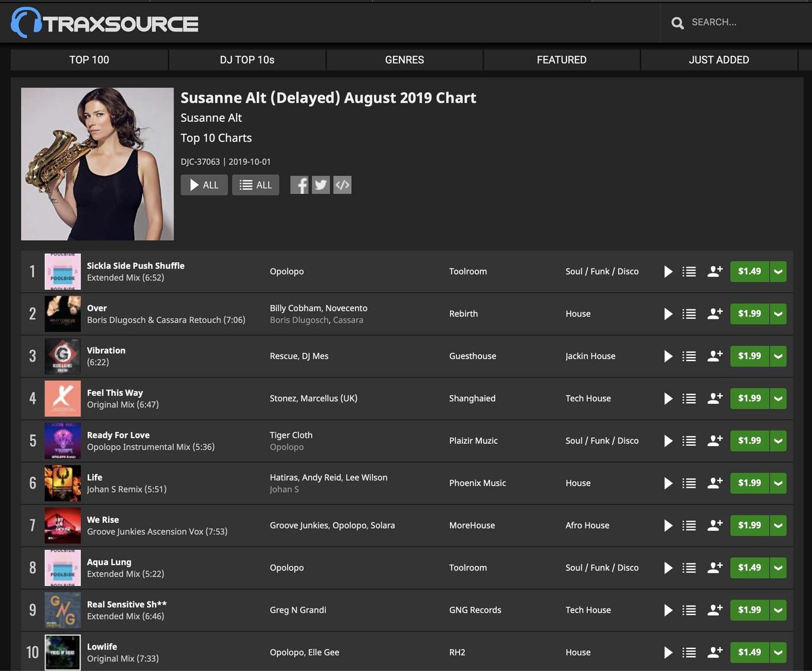
Task: Open the Guesthouse label page
Action: pyautogui.click(x=473, y=356)
